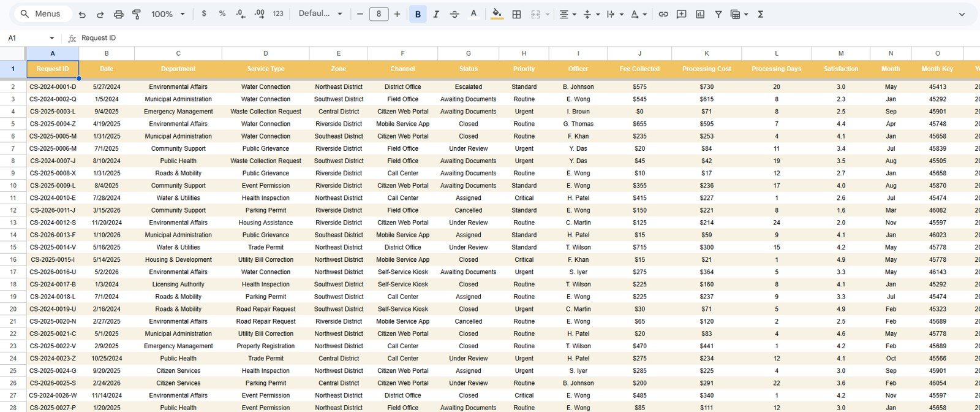Select the date 11/20/2024
This screenshot has height=412, width=980.
pos(107,223)
